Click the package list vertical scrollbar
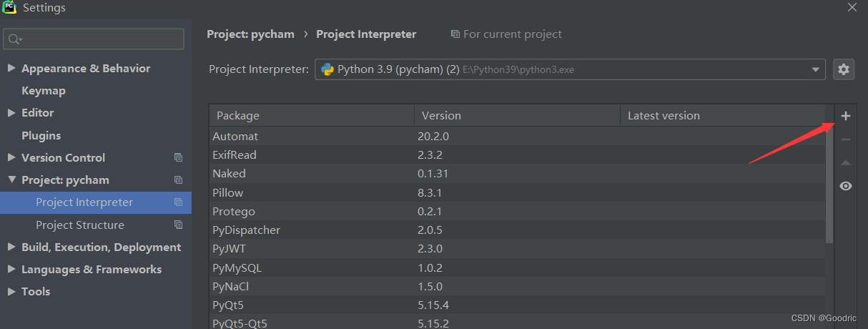The height and width of the screenshot is (329, 868). click(x=829, y=185)
